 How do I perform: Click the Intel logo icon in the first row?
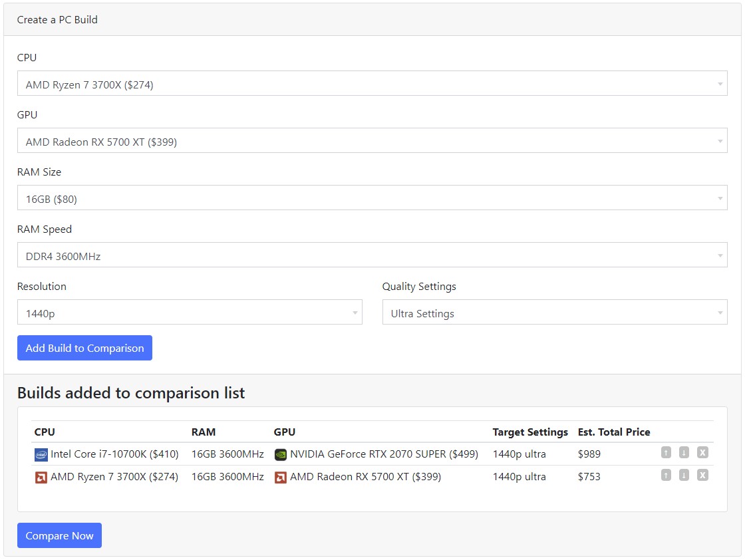tap(41, 454)
